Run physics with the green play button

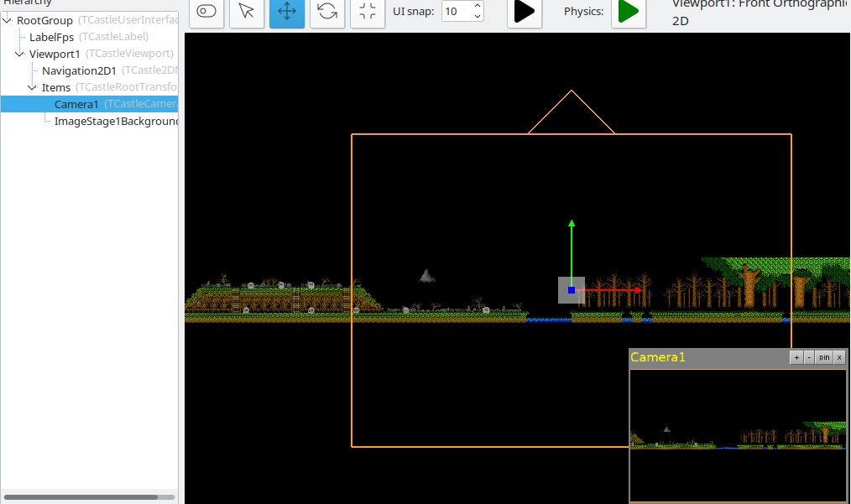coord(629,12)
